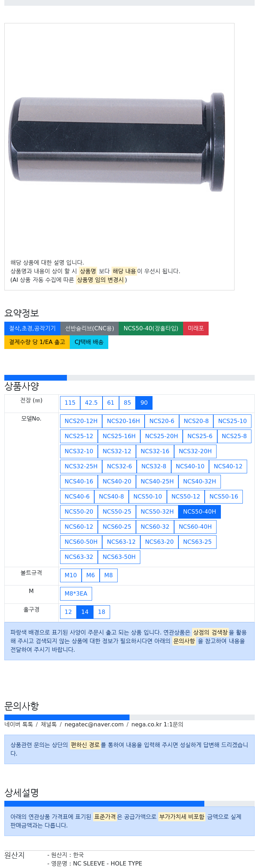This screenshot has height=868, width=259.
Task: Select bolt size M8
Action: pyautogui.click(x=108, y=575)
